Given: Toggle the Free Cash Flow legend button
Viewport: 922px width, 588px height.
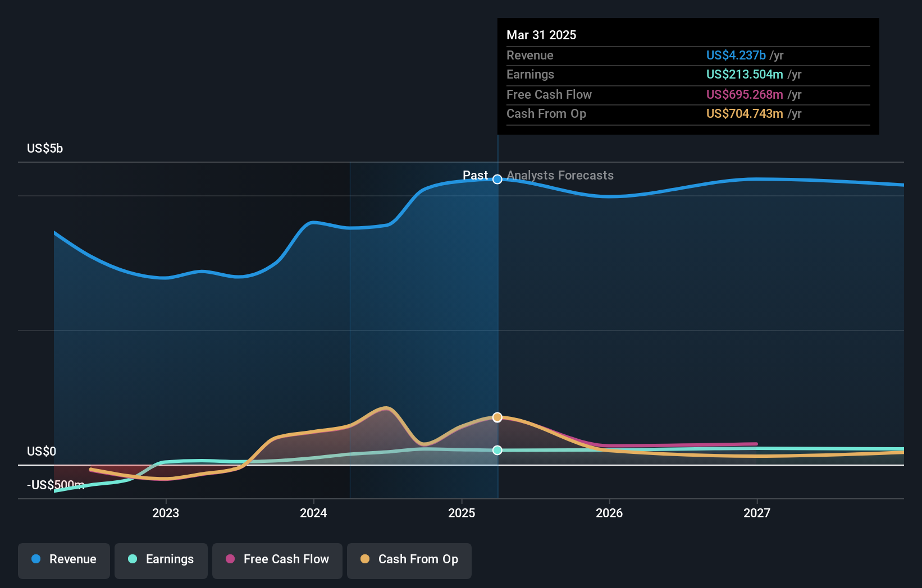Looking at the screenshot, I should [277, 561].
